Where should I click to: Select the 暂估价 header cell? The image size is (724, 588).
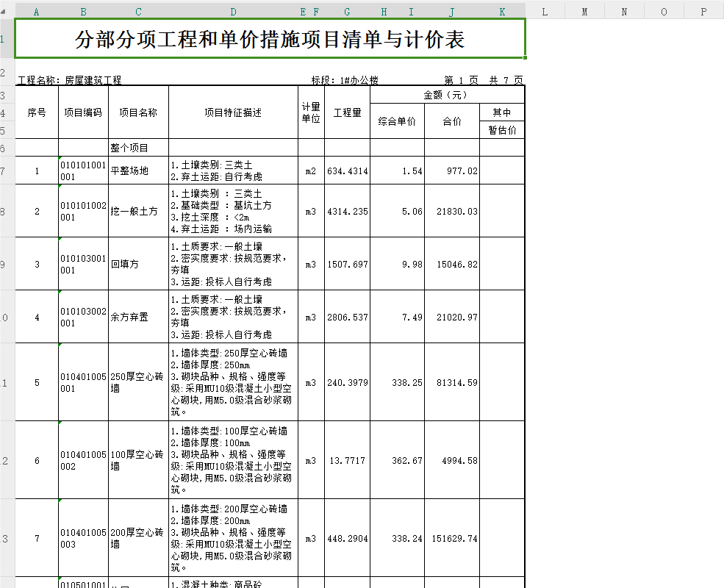502,129
